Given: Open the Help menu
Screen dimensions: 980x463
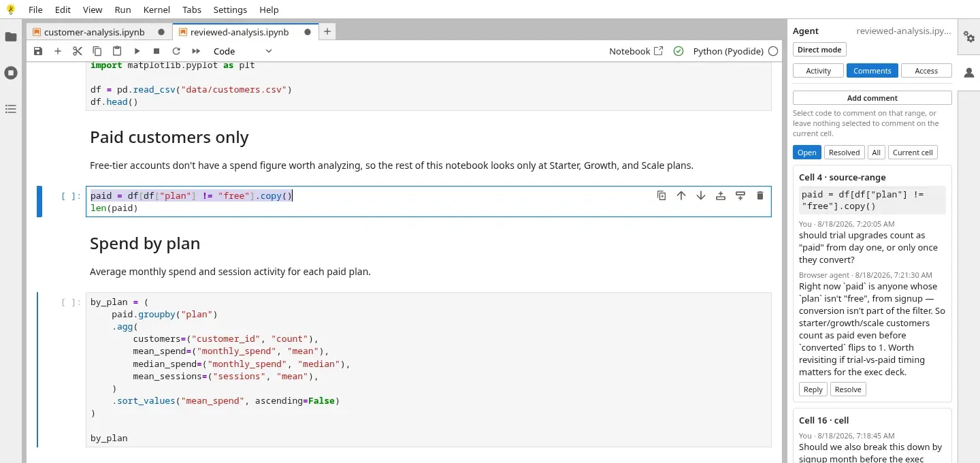Looking at the screenshot, I should click(269, 10).
